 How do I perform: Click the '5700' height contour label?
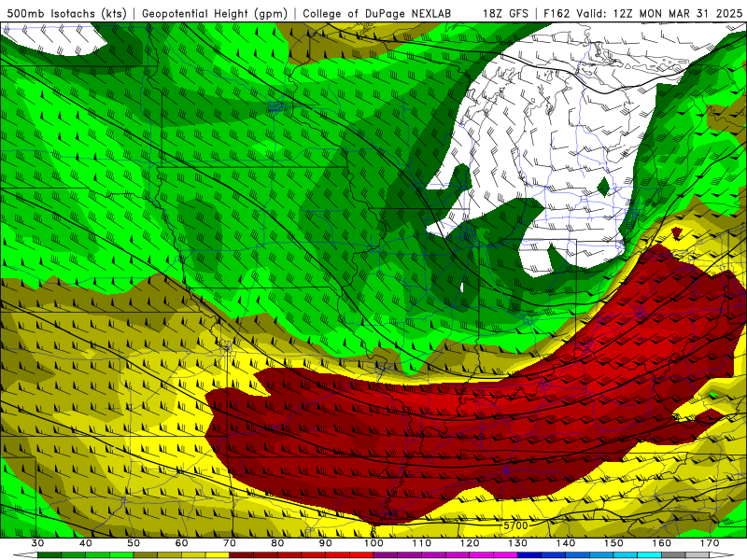tap(516, 525)
